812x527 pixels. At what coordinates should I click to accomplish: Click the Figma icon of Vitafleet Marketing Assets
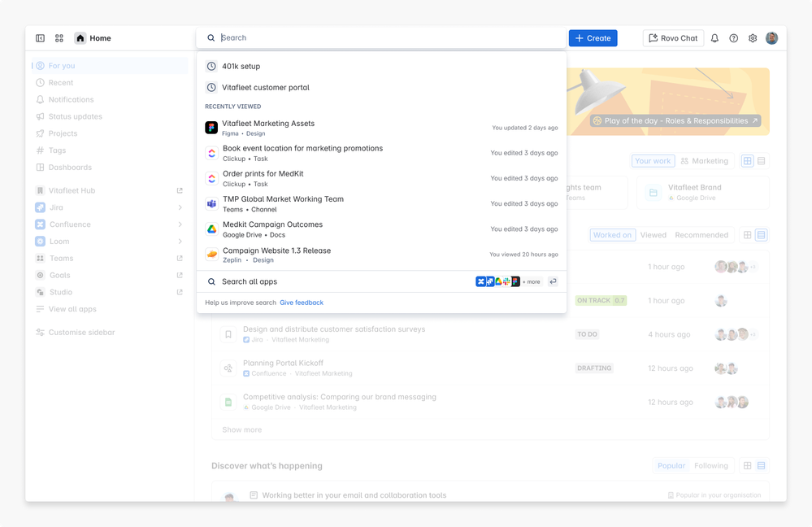[x=211, y=128]
